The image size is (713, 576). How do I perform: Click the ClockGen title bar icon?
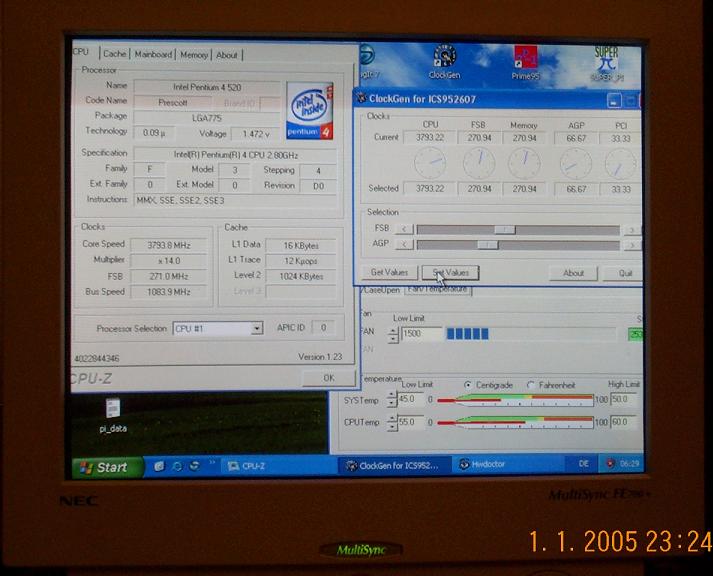(x=362, y=98)
